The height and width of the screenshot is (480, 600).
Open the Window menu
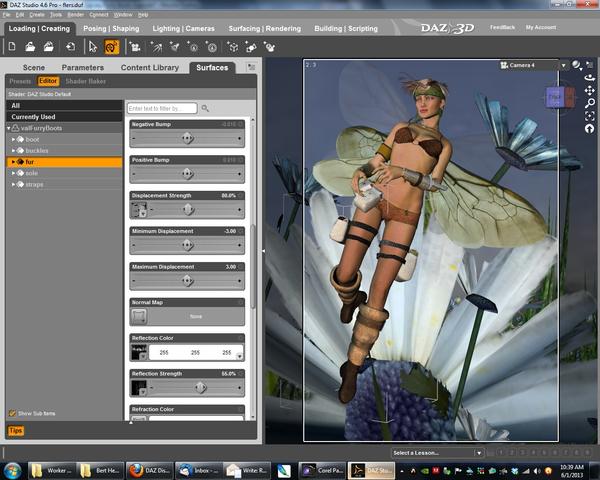pyautogui.click(x=123, y=15)
